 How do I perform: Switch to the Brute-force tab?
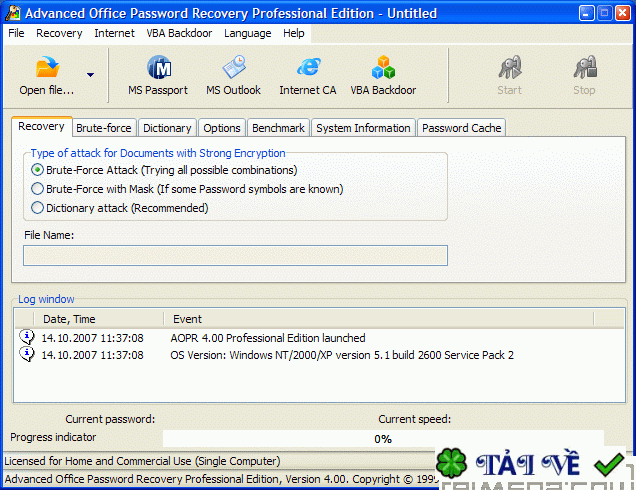(104, 128)
